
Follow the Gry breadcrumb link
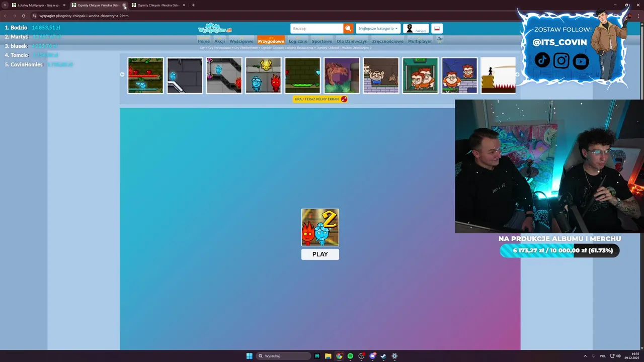[x=202, y=48]
